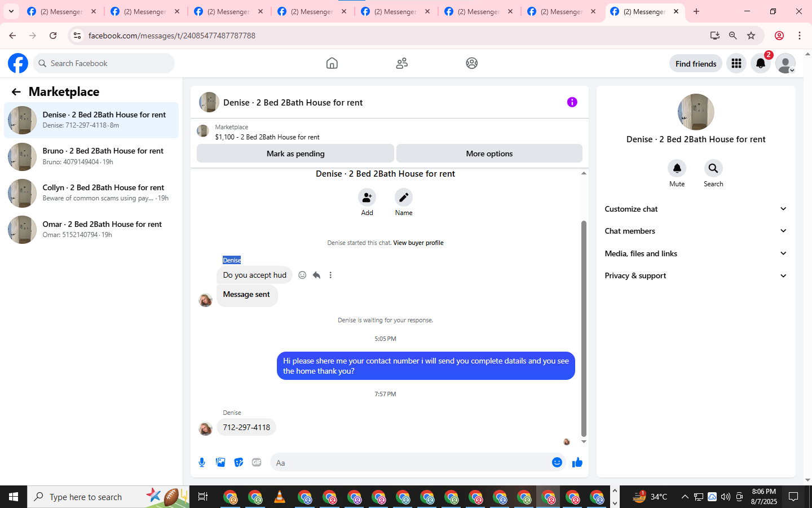Add people to the chat

pos(367,197)
